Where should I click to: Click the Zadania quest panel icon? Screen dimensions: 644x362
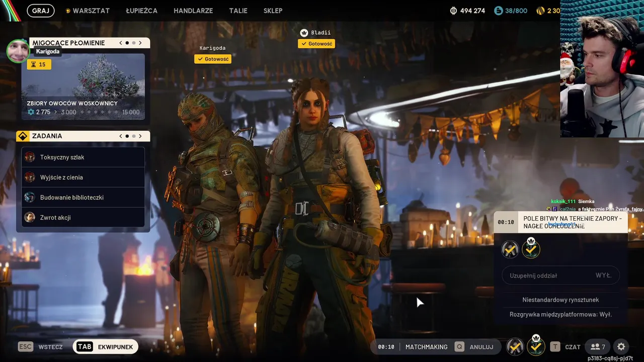pyautogui.click(x=23, y=136)
